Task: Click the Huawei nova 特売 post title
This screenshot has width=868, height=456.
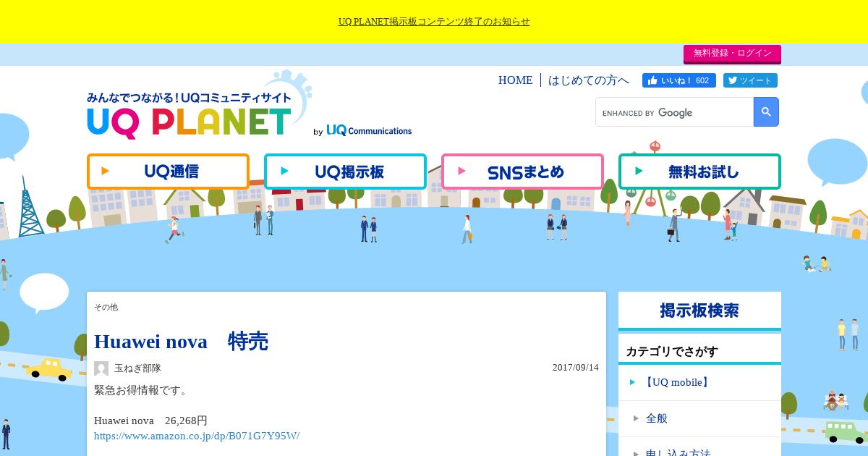Action: click(181, 342)
